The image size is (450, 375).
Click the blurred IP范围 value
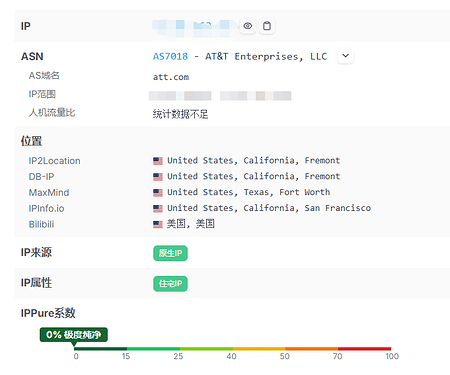tap(220, 96)
